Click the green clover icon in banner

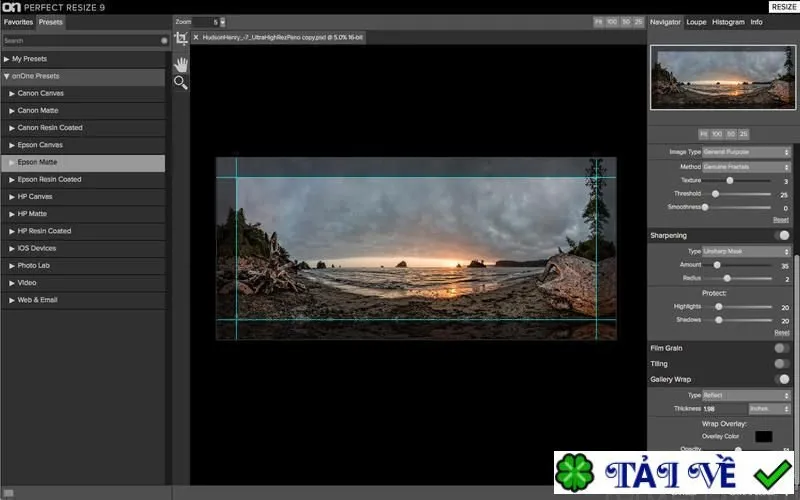click(575, 472)
